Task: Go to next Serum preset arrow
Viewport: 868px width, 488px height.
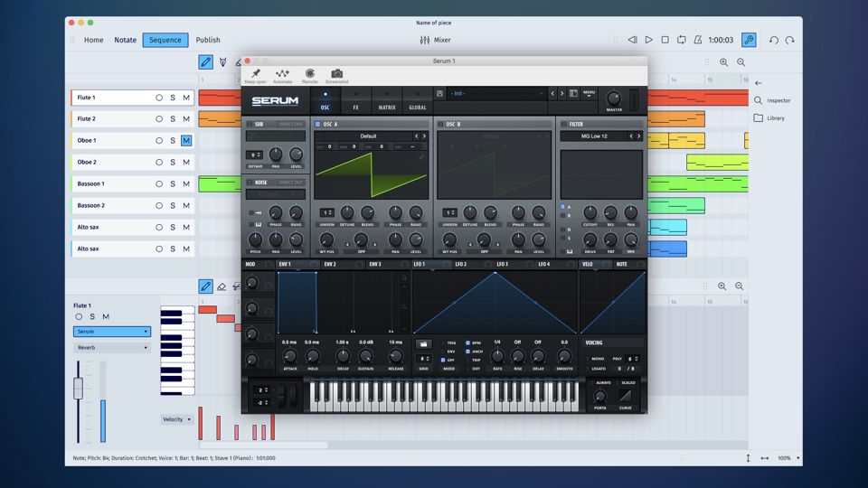Action: pyautogui.click(x=561, y=93)
